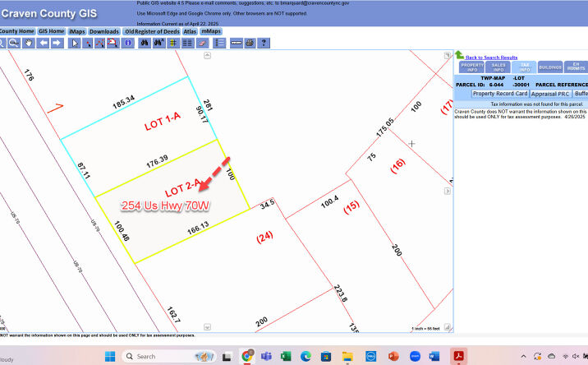Click the LOT 2-A parcel label
Image resolution: width=588 pixels, height=365 pixels.
point(183,187)
